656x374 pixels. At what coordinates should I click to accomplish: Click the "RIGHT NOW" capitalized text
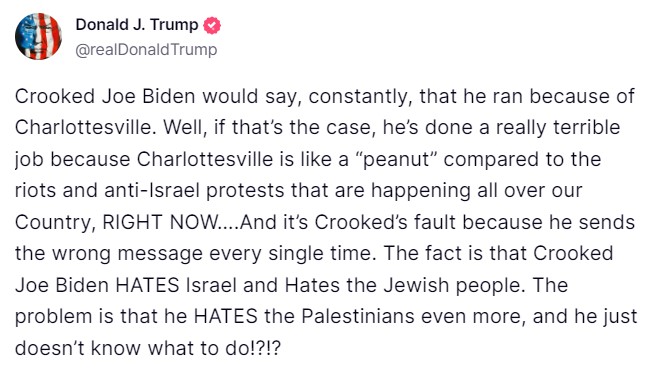coord(160,222)
